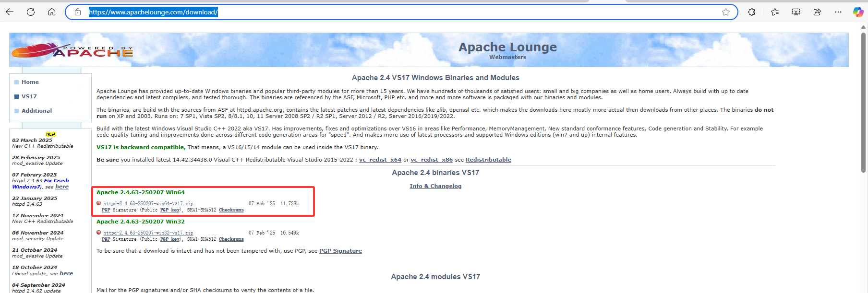The width and height of the screenshot is (868, 293).
Task: Open the Info & Changelog link
Action: 435,186
